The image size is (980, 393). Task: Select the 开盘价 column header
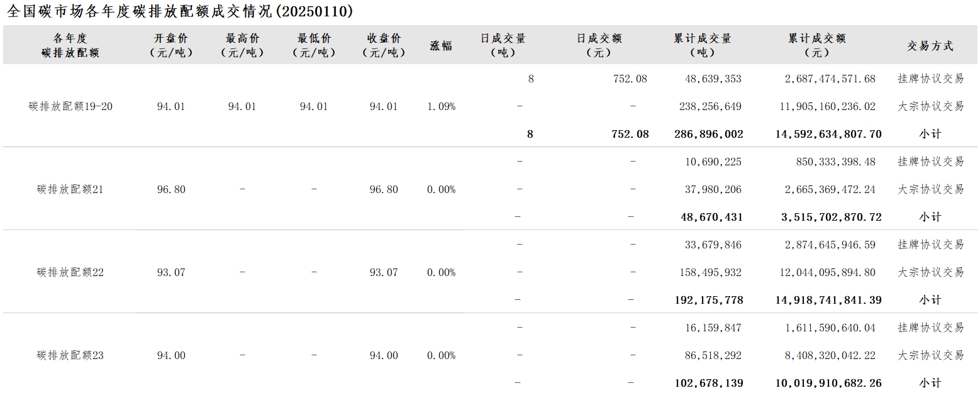pyautogui.click(x=171, y=46)
